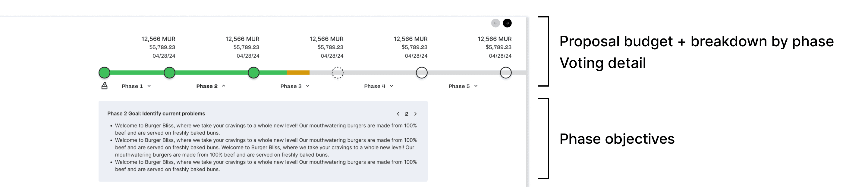Collapse the Phase 2 section
The image size is (868, 187).
(x=211, y=86)
